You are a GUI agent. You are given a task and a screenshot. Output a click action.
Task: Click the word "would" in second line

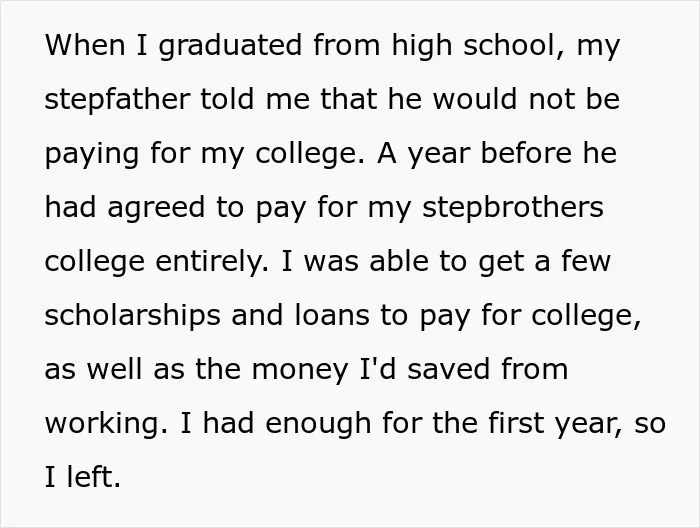click(x=475, y=99)
